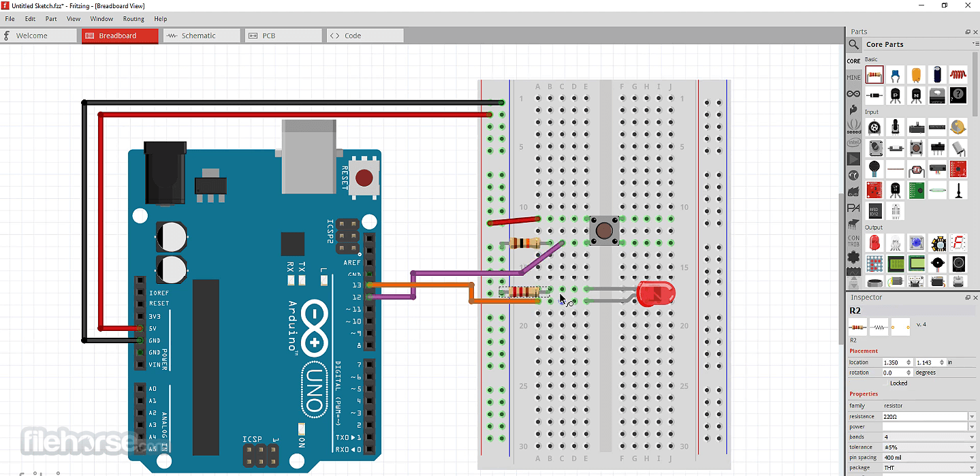Open the Edit menu
980x476 pixels.
pyautogui.click(x=30, y=19)
